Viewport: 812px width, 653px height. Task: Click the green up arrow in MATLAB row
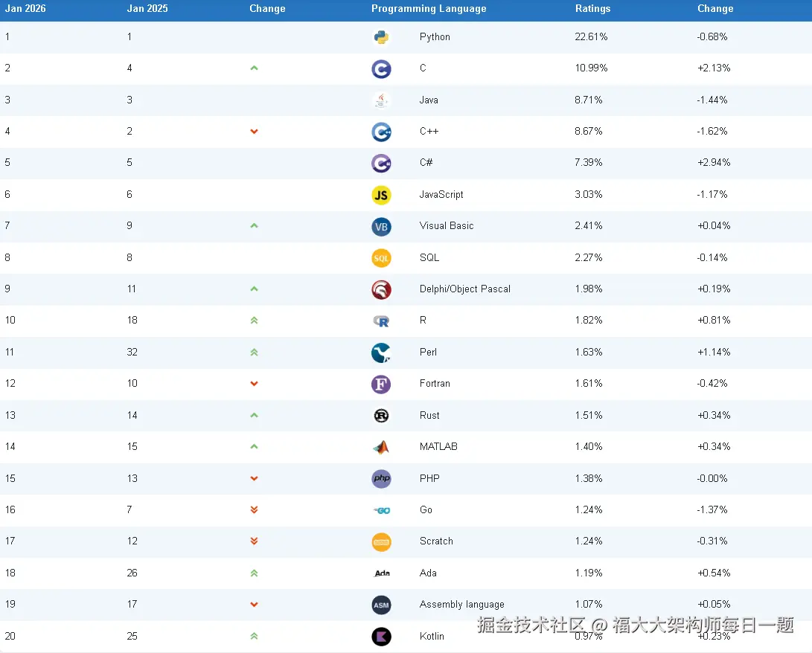point(254,446)
